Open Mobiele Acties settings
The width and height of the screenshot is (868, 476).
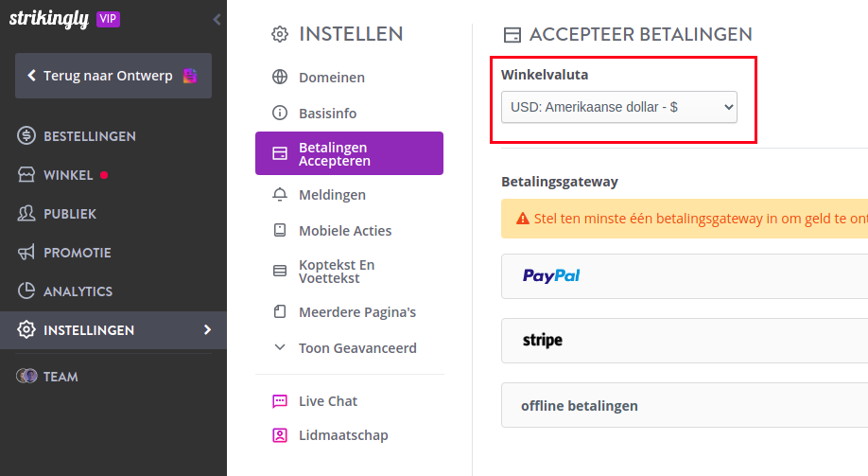tap(349, 231)
